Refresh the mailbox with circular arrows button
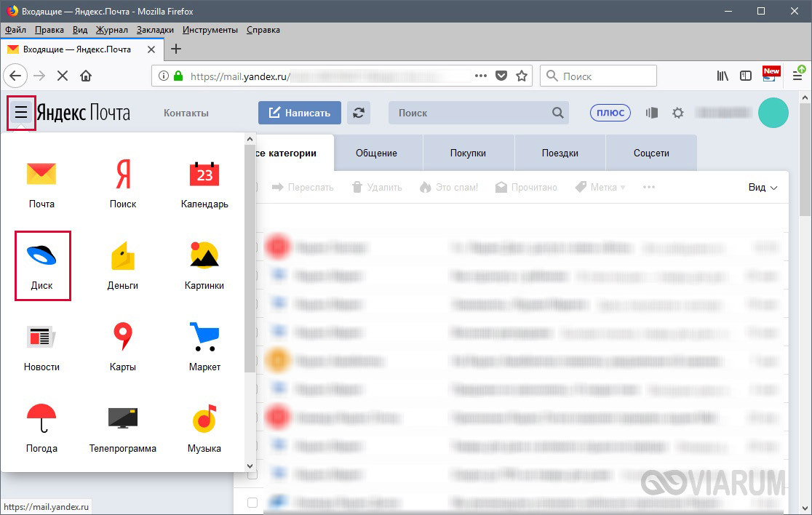Image resolution: width=812 pixels, height=515 pixels. point(359,113)
